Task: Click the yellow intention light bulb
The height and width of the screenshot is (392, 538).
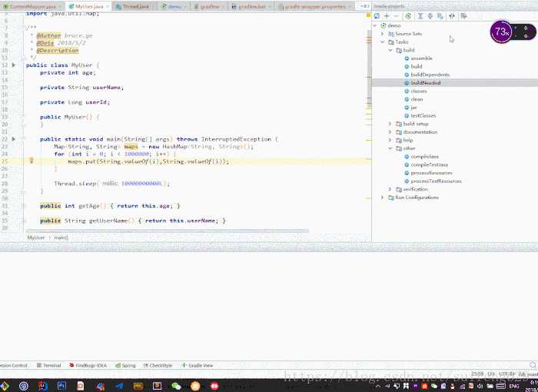Action: 32,161
